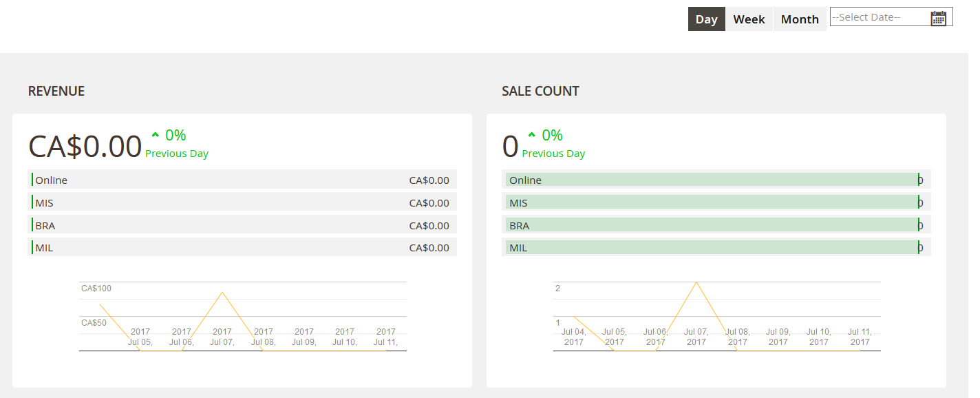Click inside the Select Date field
This screenshot has width=980, height=398.
877,17
